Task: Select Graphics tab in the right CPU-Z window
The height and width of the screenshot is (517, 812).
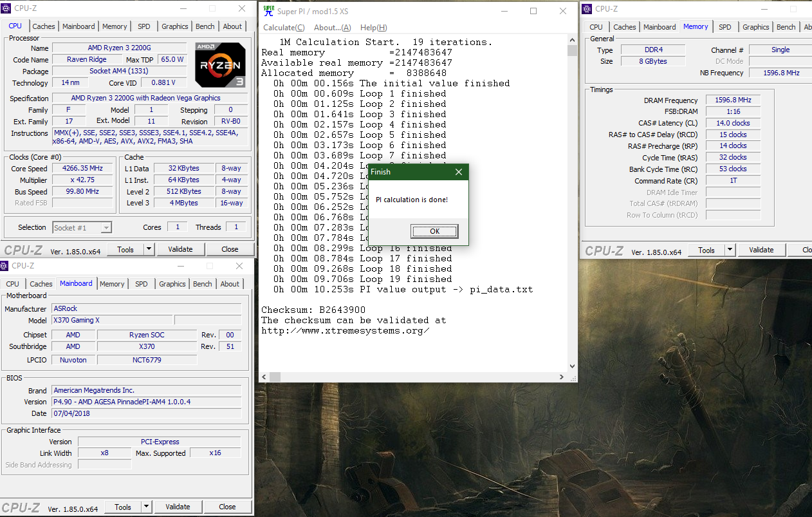Action: pos(756,27)
